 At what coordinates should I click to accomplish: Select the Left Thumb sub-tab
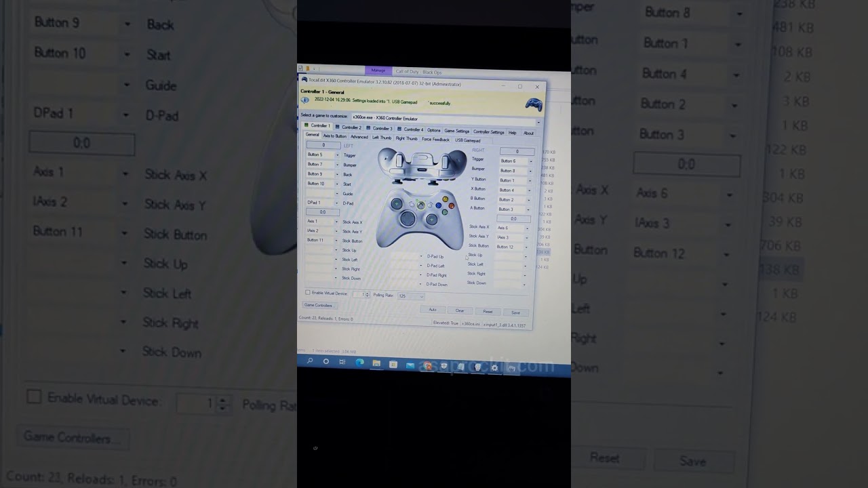click(382, 138)
